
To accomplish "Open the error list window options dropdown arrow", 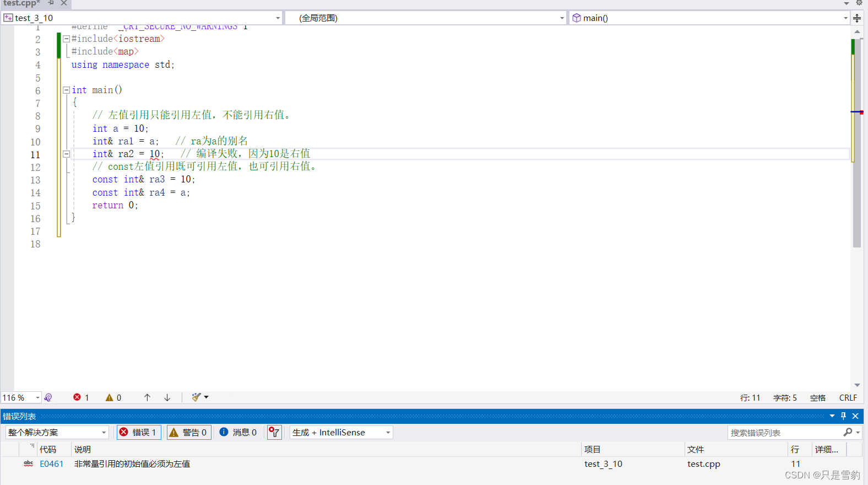I will tap(832, 416).
